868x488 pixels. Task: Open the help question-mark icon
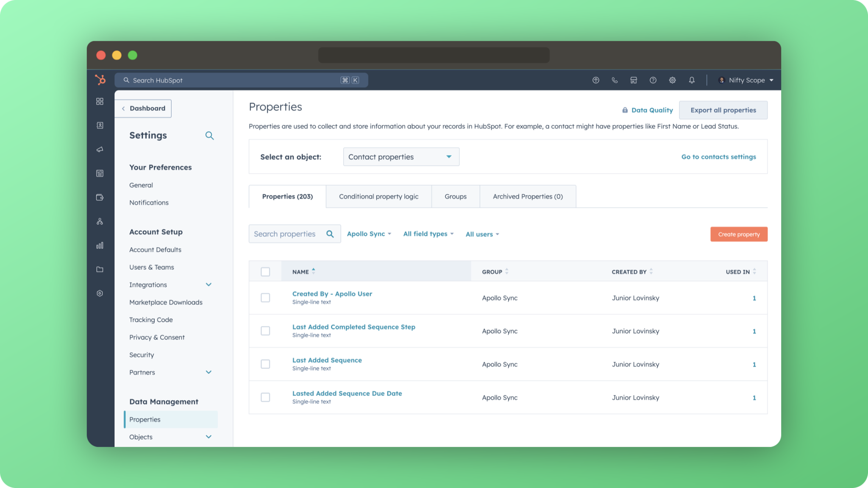pos(653,80)
